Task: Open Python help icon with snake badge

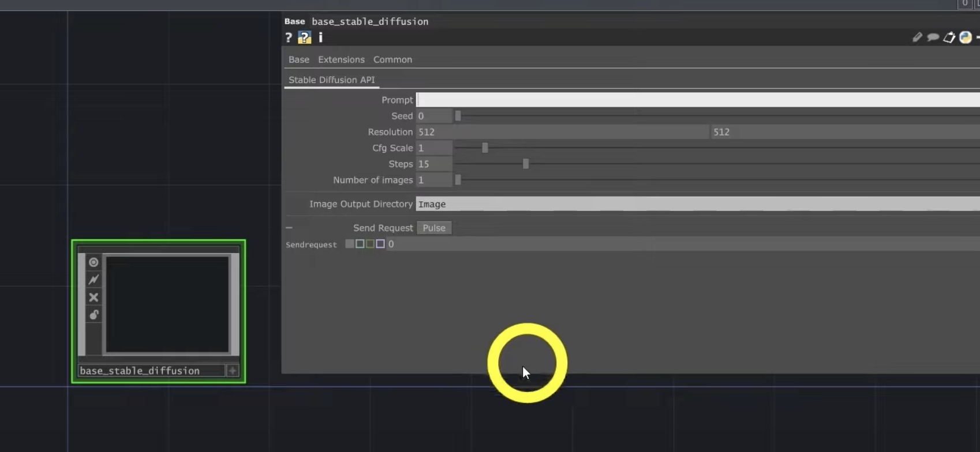Action: [305, 37]
